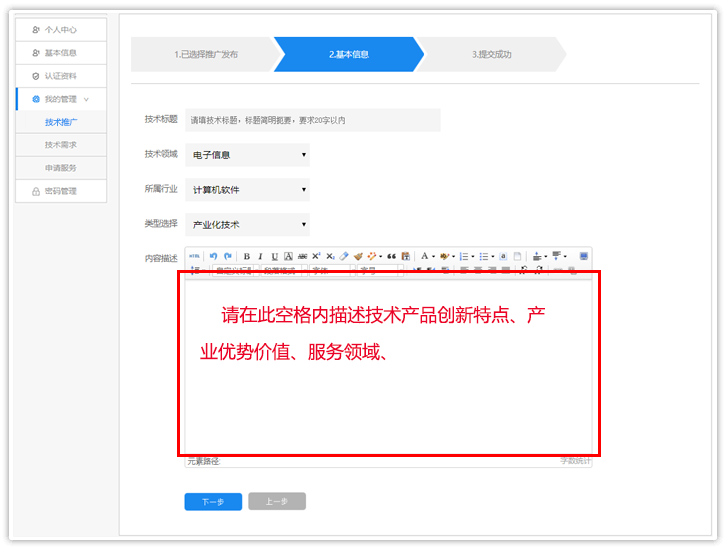Image resolution: width=726 pixels, height=550 pixels.
Task: Insert unordered bullet list
Action: [483, 256]
